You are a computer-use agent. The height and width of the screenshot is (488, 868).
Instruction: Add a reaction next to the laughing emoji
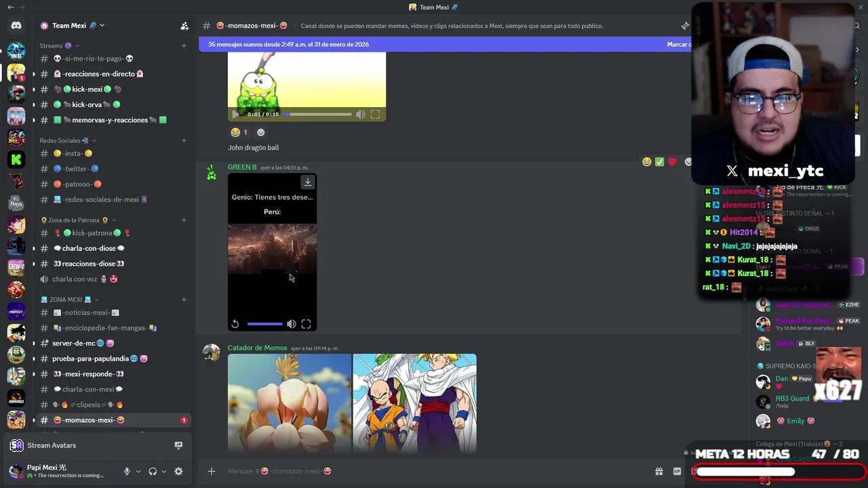tap(261, 132)
